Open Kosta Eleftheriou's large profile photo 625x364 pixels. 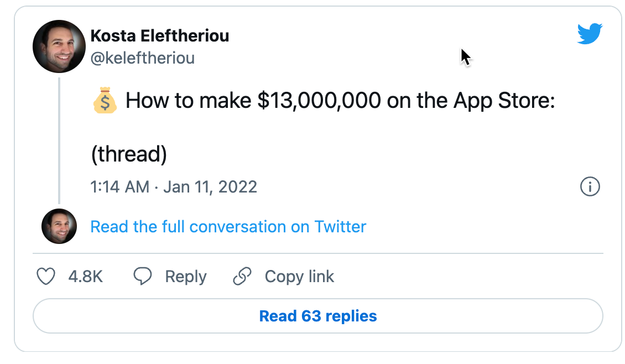(x=59, y=46)
